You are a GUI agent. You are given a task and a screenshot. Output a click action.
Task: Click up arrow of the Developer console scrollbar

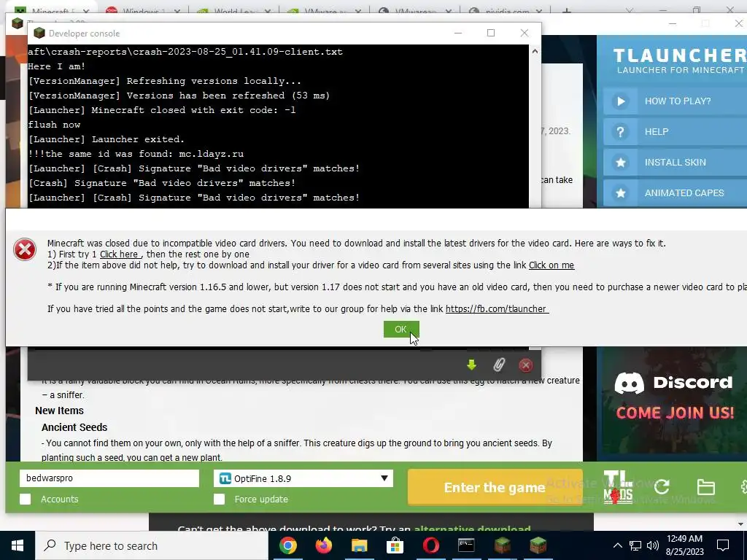[535, 52]
